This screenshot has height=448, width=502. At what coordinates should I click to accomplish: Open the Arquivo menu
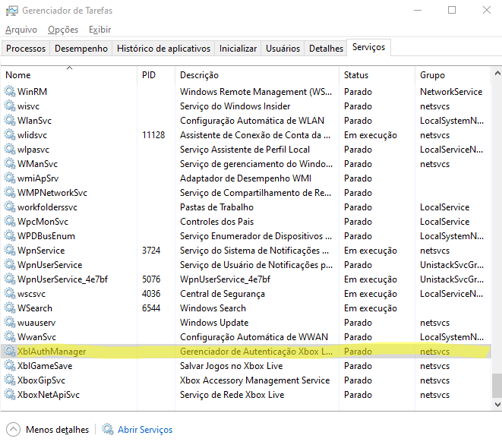(21, 30)
